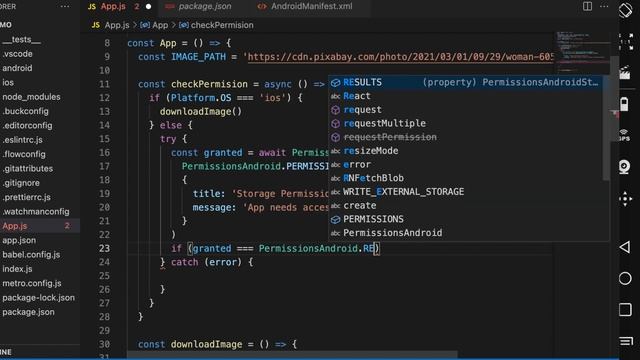The height and width of the screenshot is (360, 640).
Task: Select the error suggestion
Action: click(465, 164)
